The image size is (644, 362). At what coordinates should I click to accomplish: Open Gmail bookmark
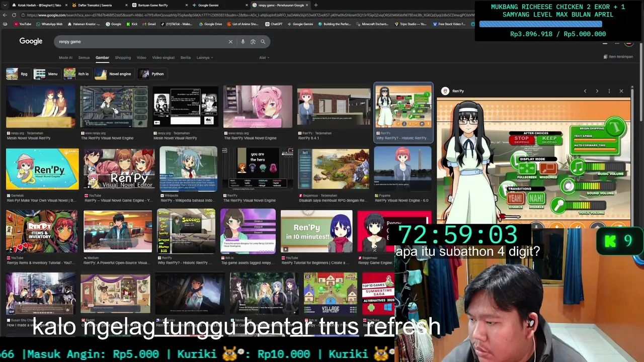149,24
